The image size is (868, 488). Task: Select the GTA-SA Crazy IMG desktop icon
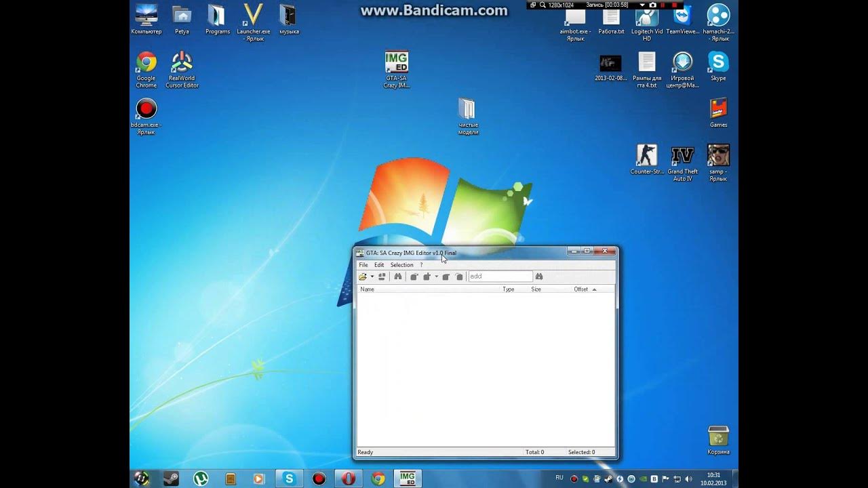pos(396,70)
